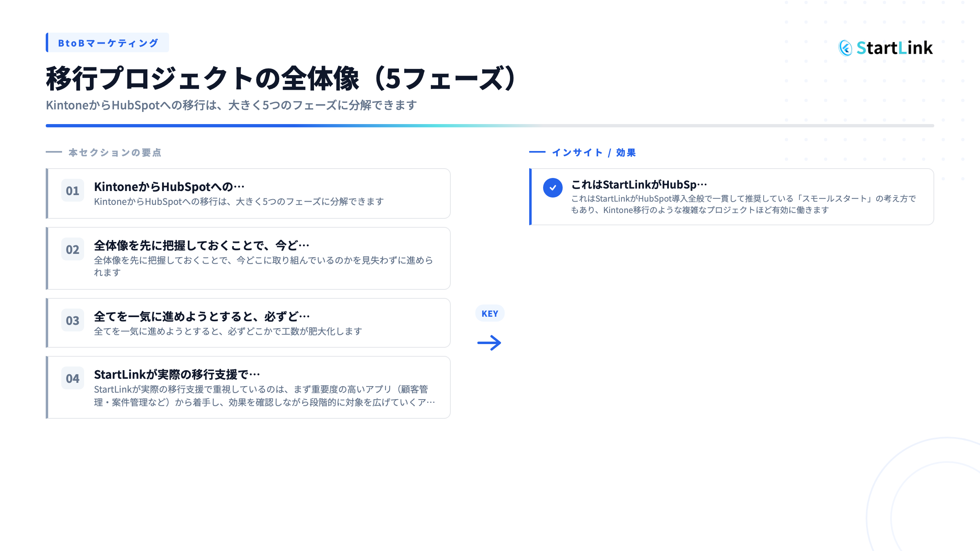Click card 03 description about 工数が肥大化します

pyautogui.click(x=228, y=331)
